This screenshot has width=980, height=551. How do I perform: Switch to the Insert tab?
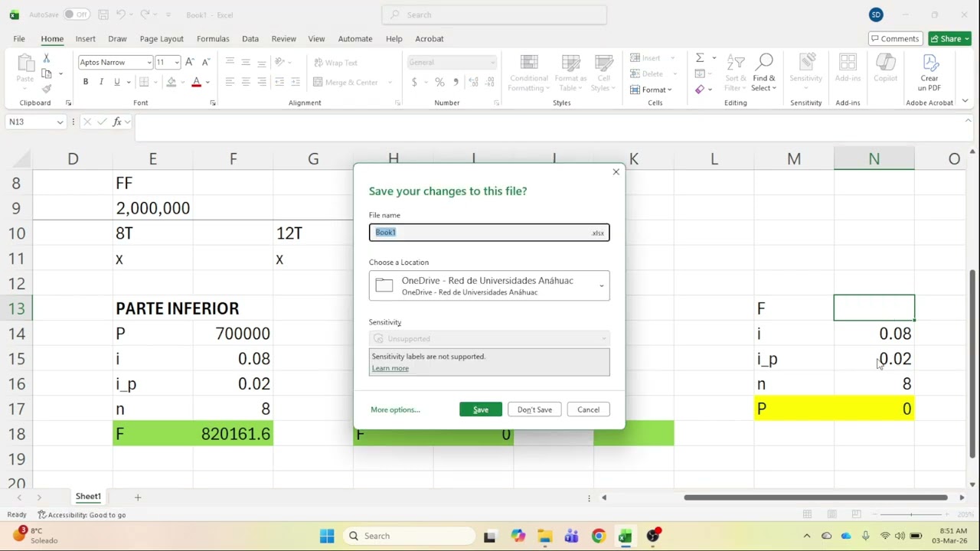(x=86, y=38)
